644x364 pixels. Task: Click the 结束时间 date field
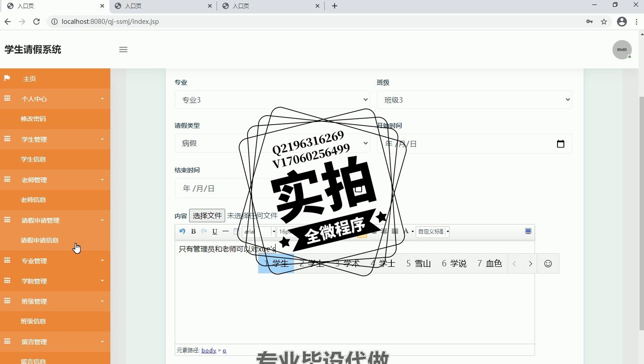[x=272, y=188]
